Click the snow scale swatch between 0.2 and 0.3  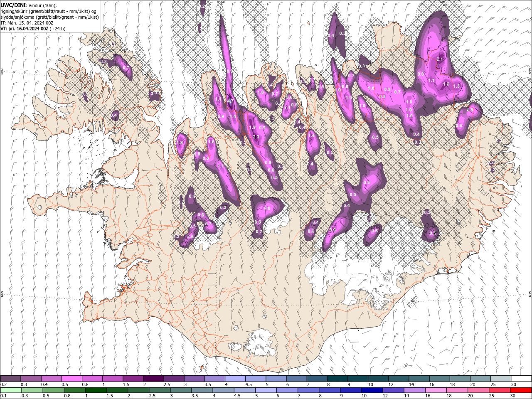[x=10, y=378]
